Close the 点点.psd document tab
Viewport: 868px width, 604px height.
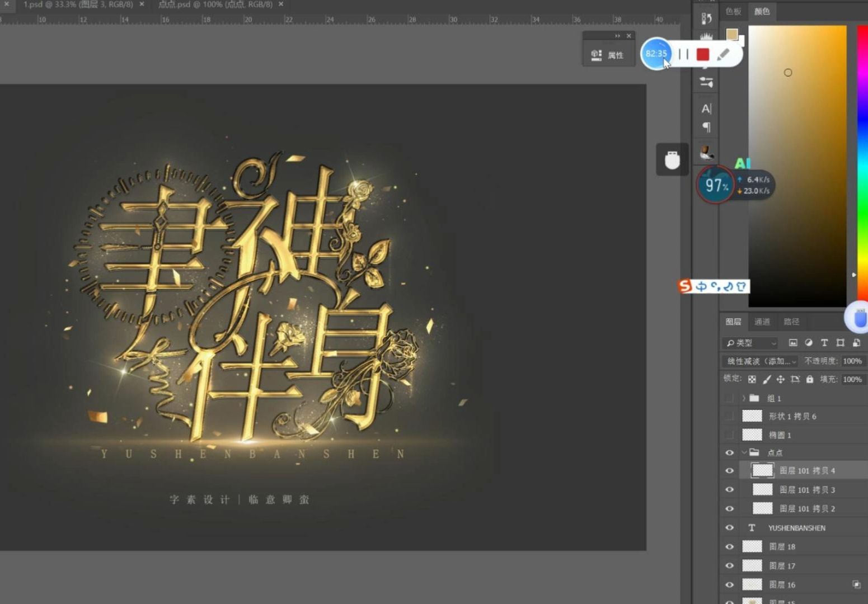[281, 4]
